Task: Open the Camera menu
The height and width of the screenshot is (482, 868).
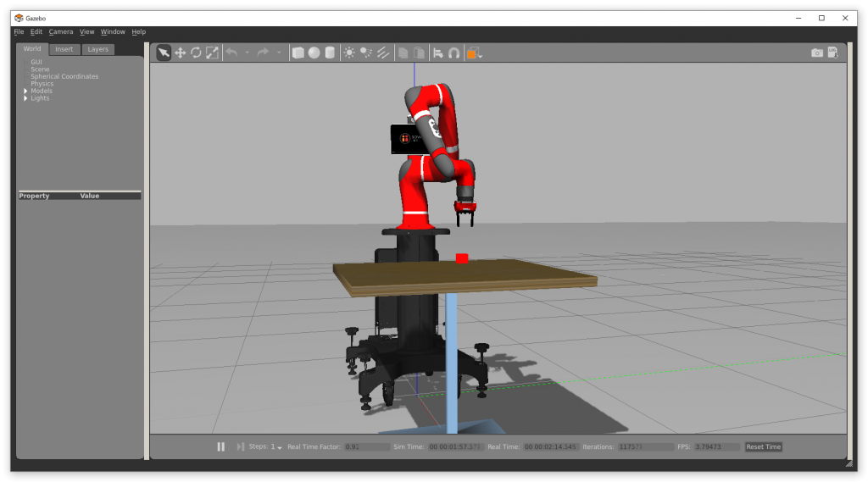Action: pos(60,32)
